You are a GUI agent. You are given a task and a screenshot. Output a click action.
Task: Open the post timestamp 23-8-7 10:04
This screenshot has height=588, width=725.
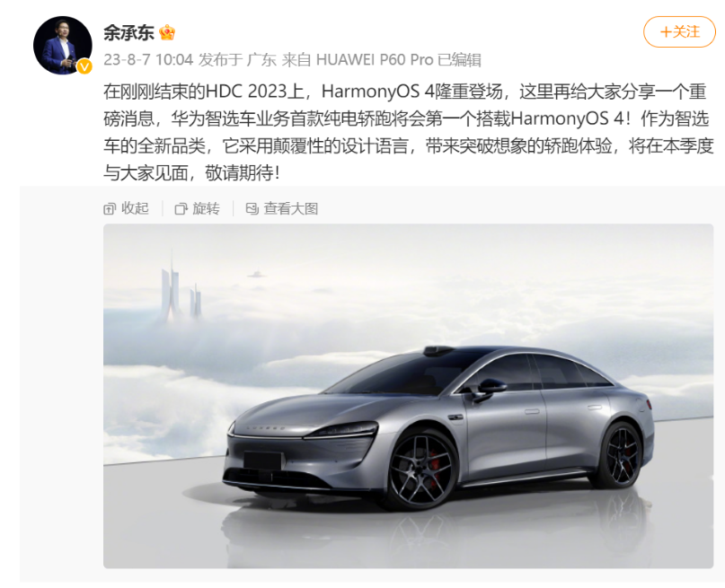point(148,59)
